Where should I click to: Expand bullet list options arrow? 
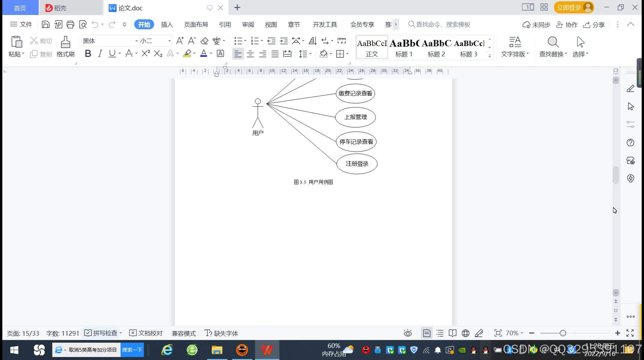tap(245, 41)
